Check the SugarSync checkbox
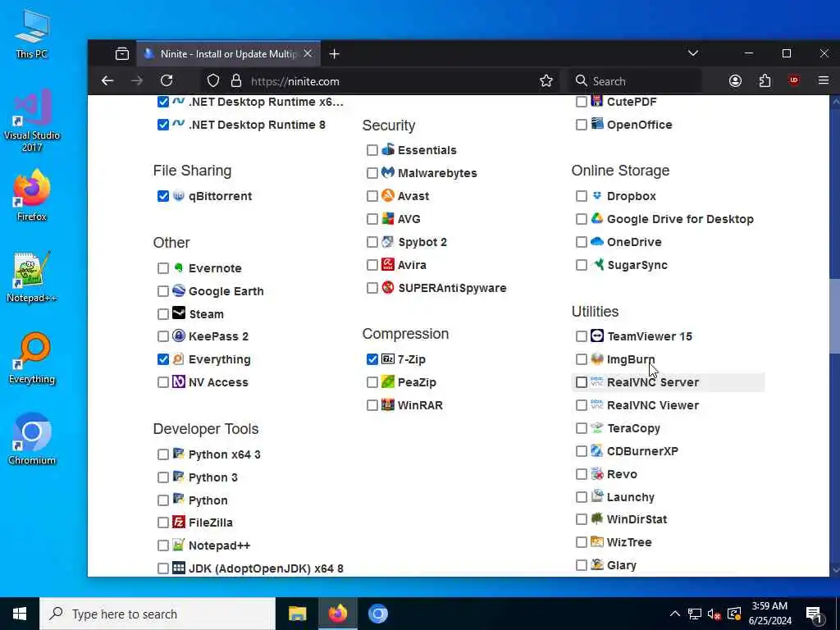840x630 pixels. [x=582, y=265]
